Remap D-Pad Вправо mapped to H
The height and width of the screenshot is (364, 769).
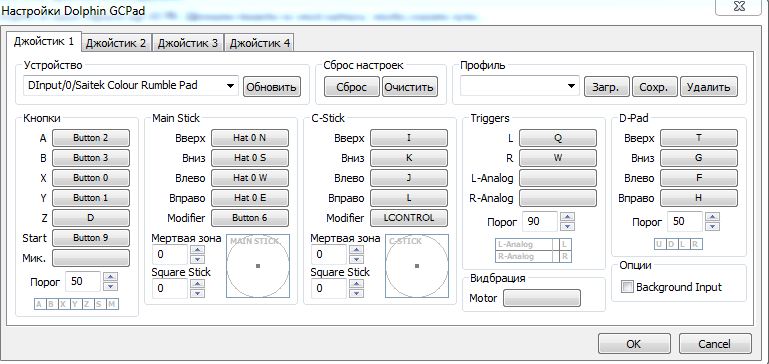click(699, 198)
